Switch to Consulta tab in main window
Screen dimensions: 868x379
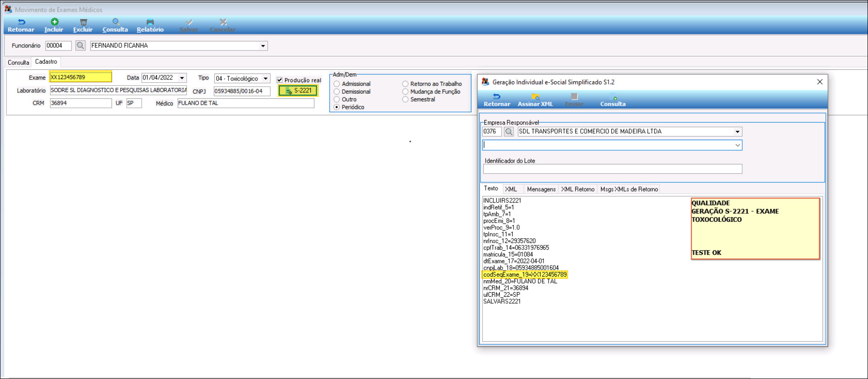tap(18, 62)
